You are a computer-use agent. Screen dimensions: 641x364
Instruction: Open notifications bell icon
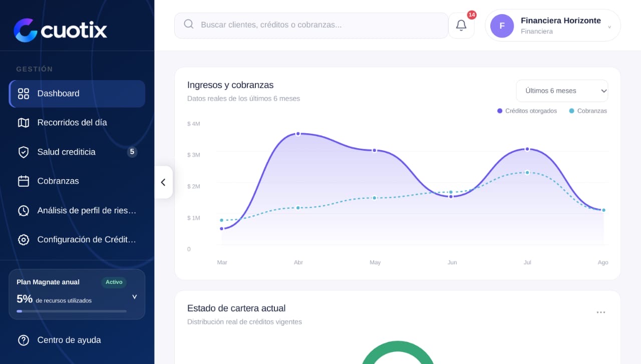coord(461,26)
